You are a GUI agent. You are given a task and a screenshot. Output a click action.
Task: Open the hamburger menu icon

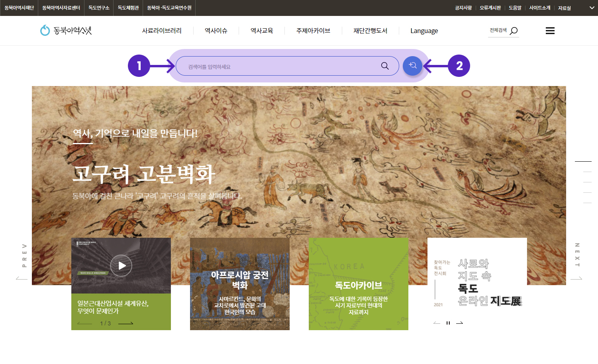550,31
